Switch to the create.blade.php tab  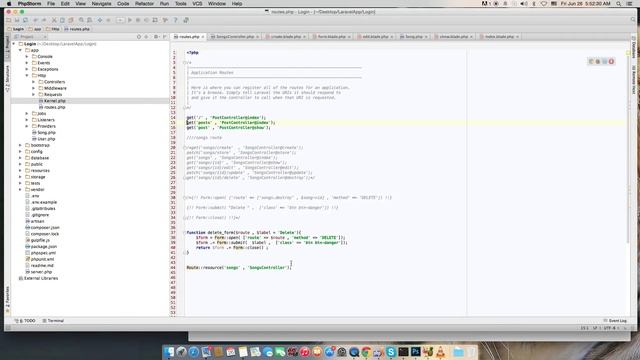pyautogui.click(x=285, y=37)
